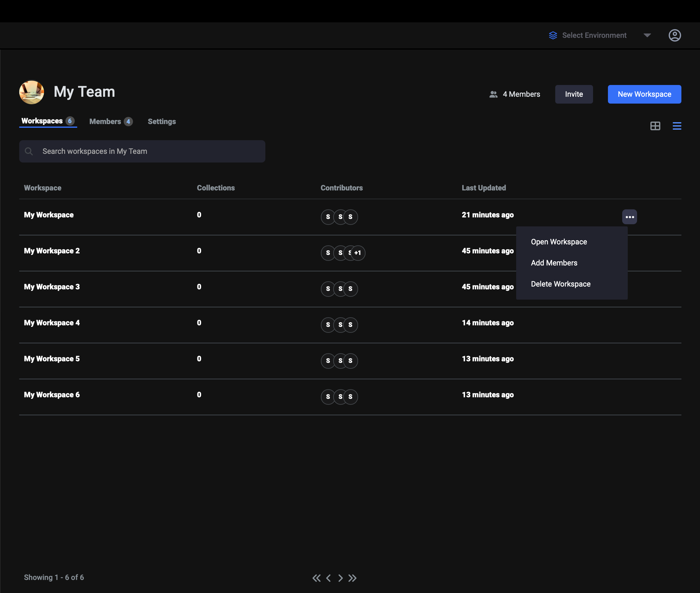
Task: Click middle contributor avatar in My Workspace 5
Action: (x=340, y=361)
